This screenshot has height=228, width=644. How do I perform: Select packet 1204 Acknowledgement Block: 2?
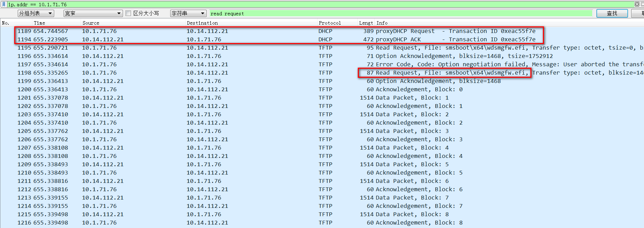pyautogui.click(x=322, y=123)
